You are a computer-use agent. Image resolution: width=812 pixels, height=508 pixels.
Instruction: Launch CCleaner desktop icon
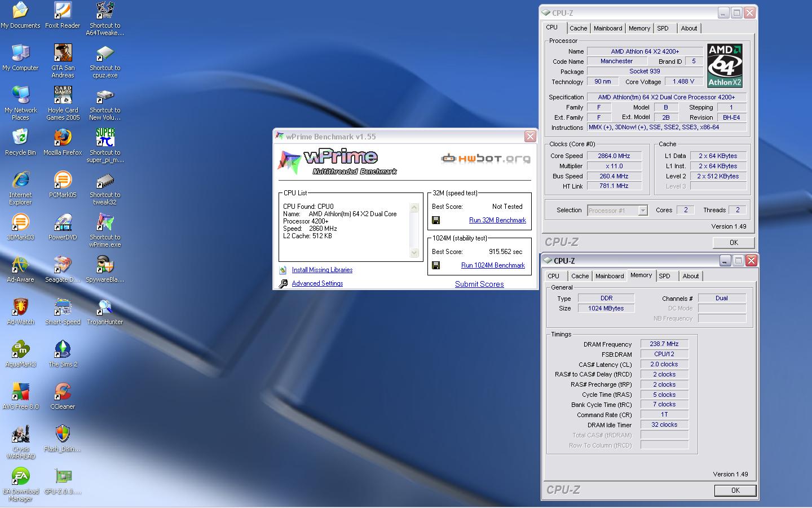[x=63, y=396]
